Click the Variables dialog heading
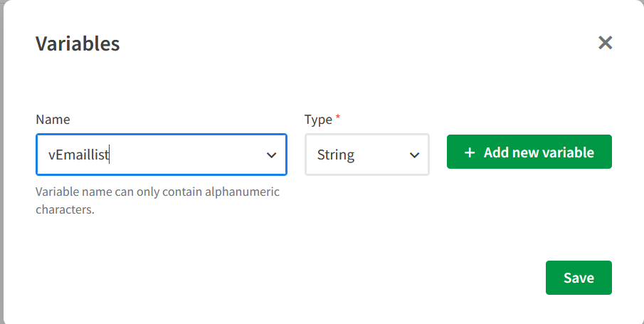Image resolution: width=644 pixels, height=324 pixels. pyautogui.click(x=78, y=43)
